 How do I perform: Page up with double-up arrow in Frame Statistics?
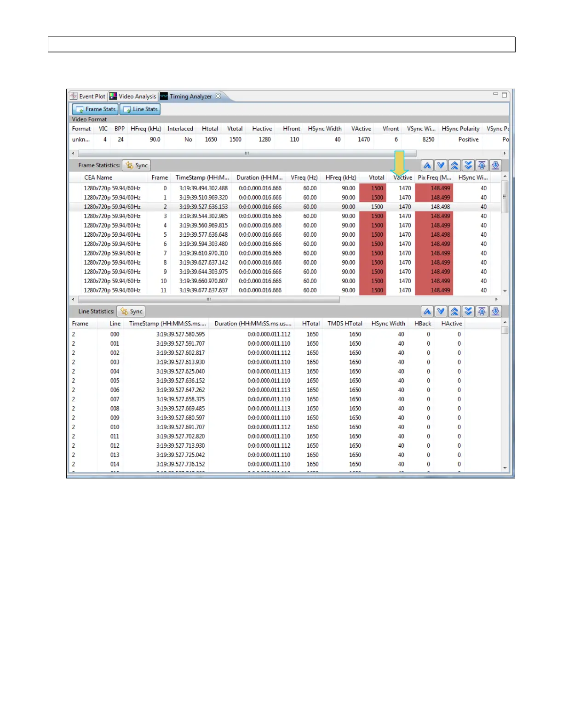[x=454, y=165]
